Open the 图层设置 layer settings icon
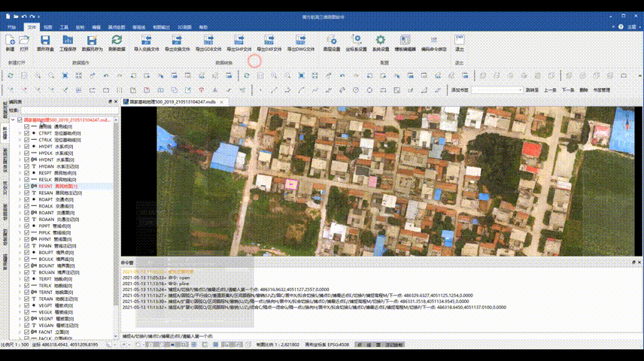The width and height of the screenshot is (644, 361). (331, 41)
